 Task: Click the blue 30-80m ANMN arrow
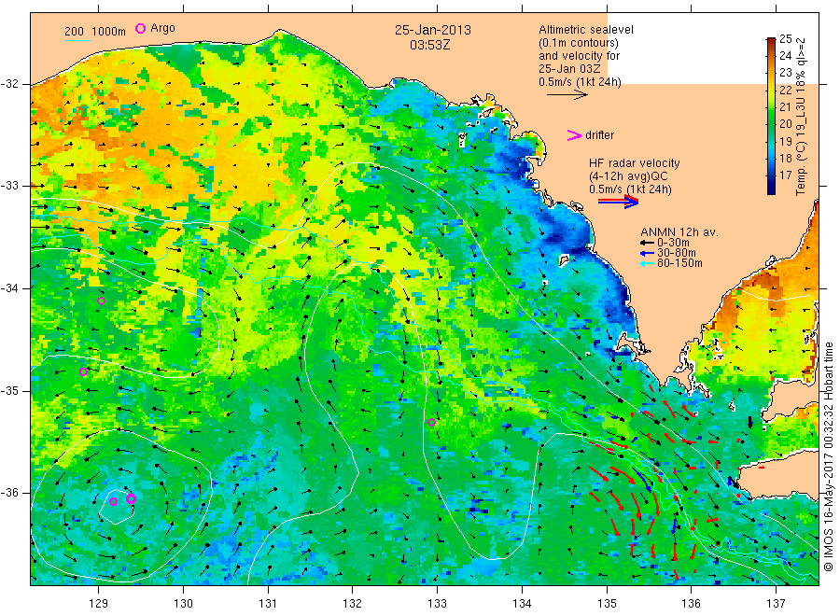click(648, 253)
